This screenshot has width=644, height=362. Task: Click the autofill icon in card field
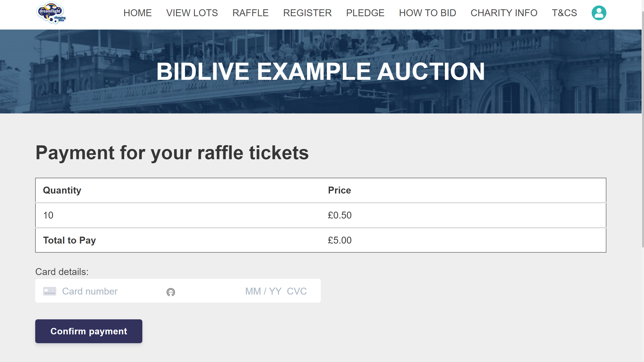click(x=171, y=292)
